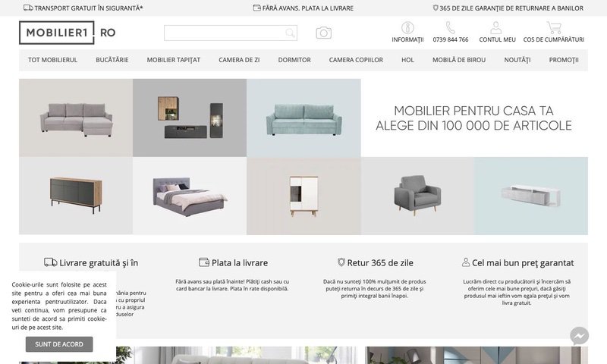
Task: Click the Noutăți menu item
Action: (x=517, y=60)
